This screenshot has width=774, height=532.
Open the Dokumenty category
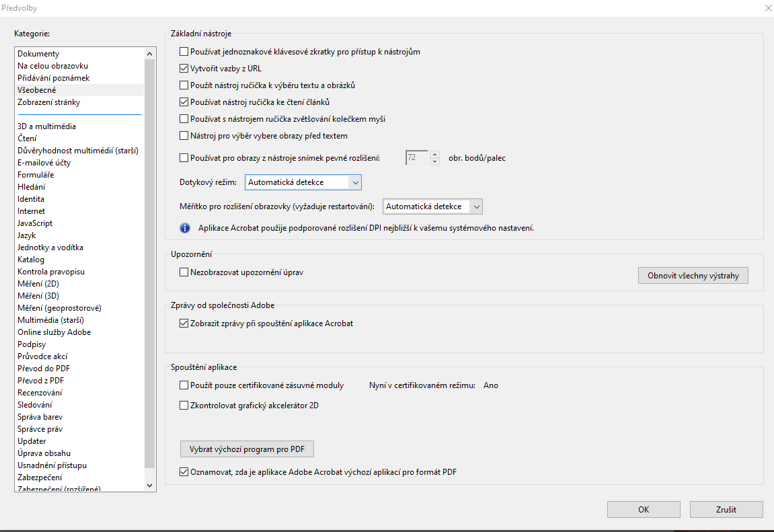coord(38,54)
